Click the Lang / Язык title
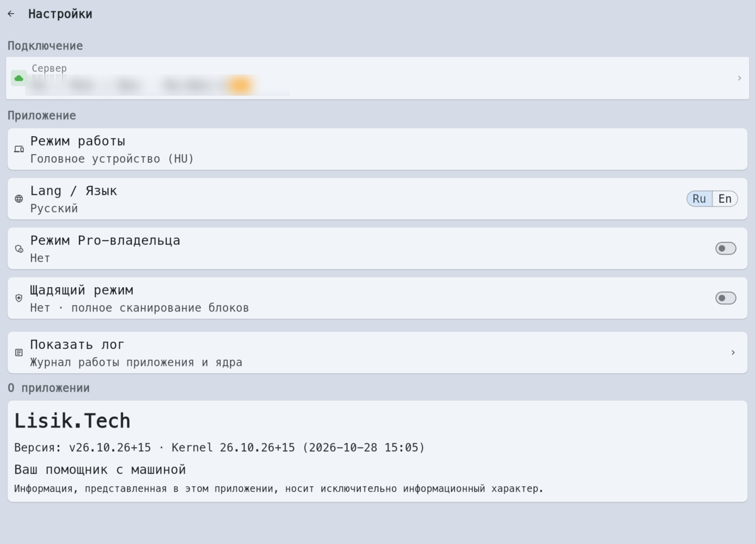 pos(74,191)
